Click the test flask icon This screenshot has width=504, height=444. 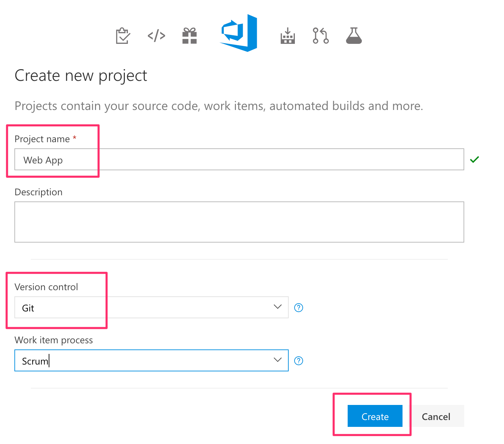pos(354,36)
